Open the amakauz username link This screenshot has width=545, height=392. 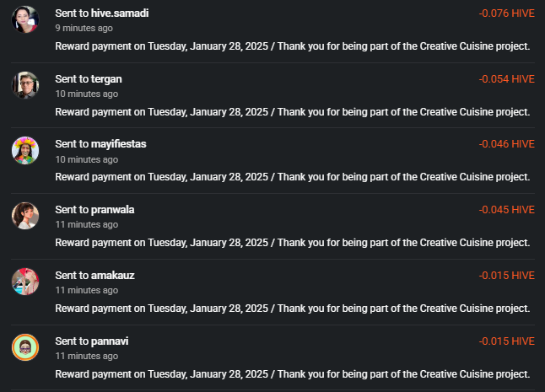[112, 276]
